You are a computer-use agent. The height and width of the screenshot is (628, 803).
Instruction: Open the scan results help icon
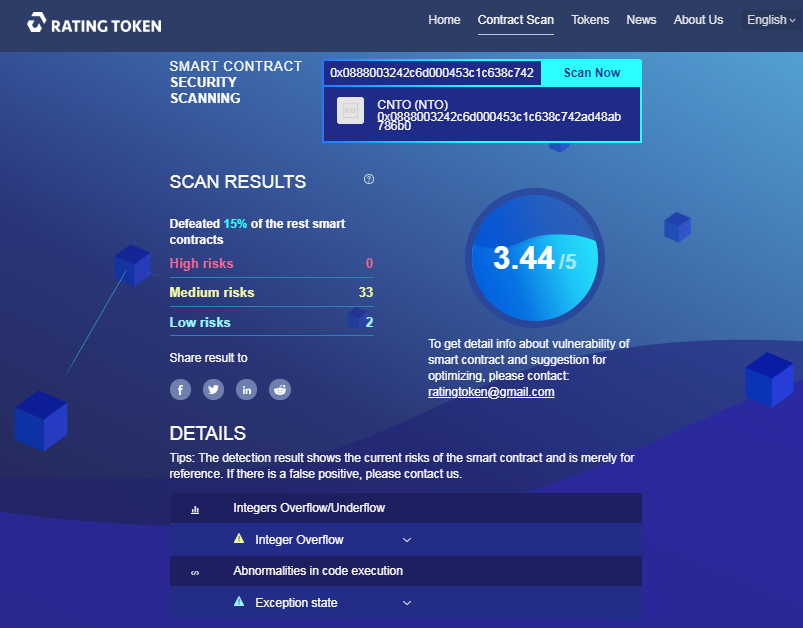[x=369, y=179]
